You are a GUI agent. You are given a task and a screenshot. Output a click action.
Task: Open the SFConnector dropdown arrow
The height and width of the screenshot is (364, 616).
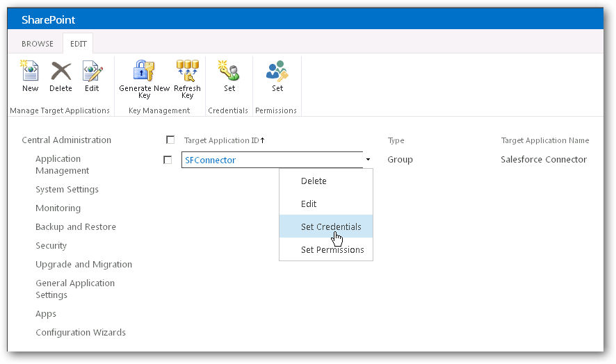[x=368, y=159]
